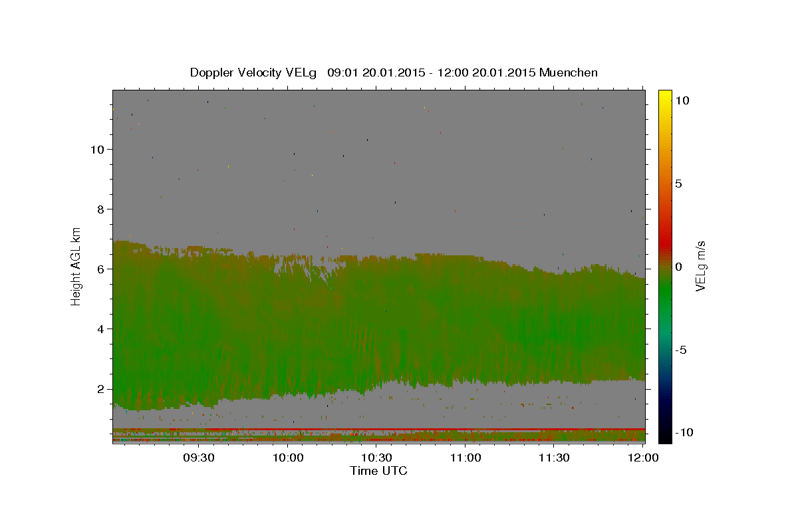Click the plot title 'Doppler Velocity VELg'
798x532 pixels.
(x=254, y=72)
